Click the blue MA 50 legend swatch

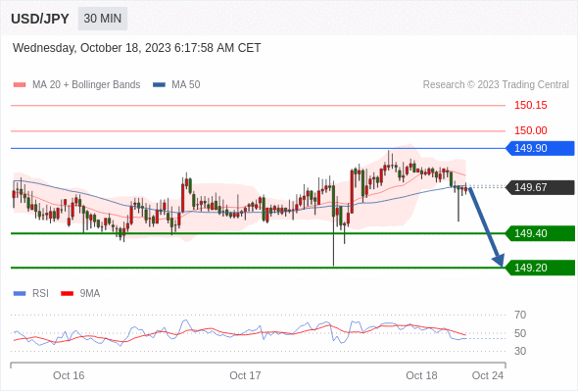click(x=159, y=85)
